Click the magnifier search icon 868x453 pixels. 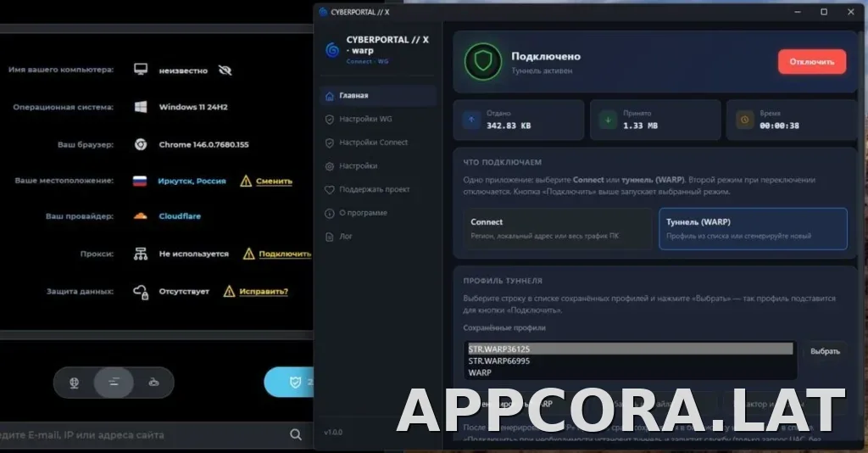296,434
